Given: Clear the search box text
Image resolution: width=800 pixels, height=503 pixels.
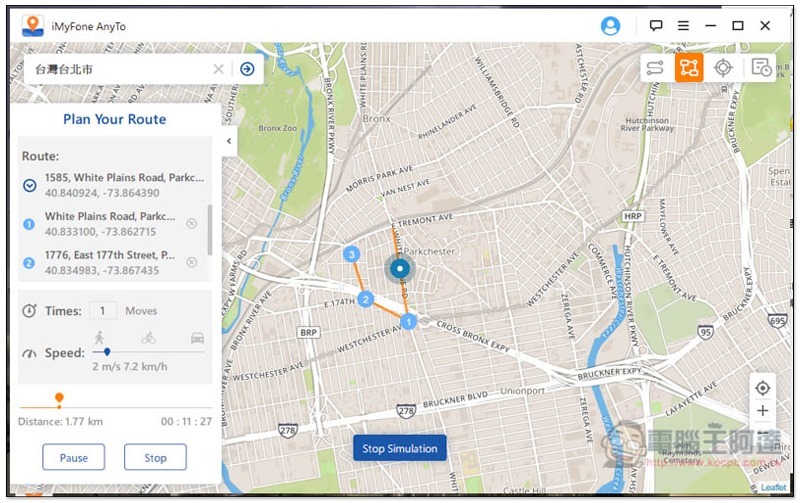Looking at the screenshot, I should [218, 69].
